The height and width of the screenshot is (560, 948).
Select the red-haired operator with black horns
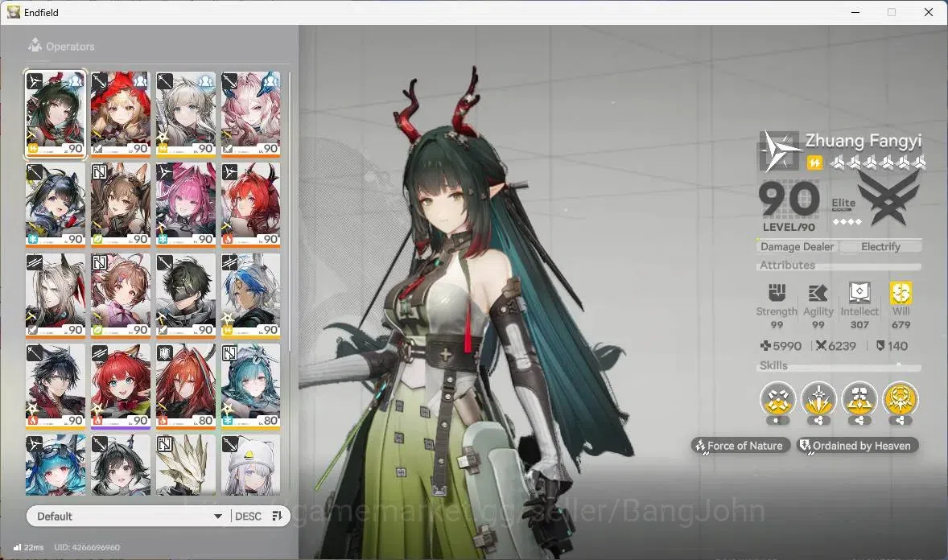pos(251,205)
